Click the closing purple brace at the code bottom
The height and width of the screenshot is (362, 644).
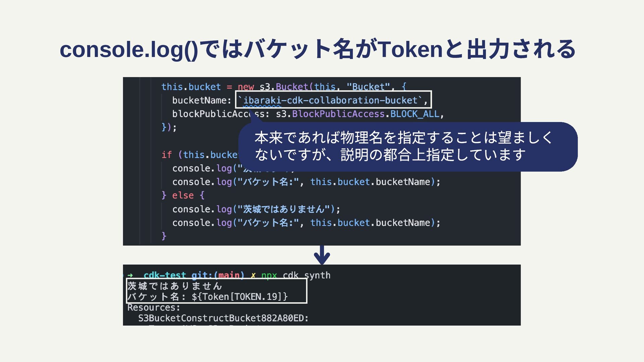point(164,236)
